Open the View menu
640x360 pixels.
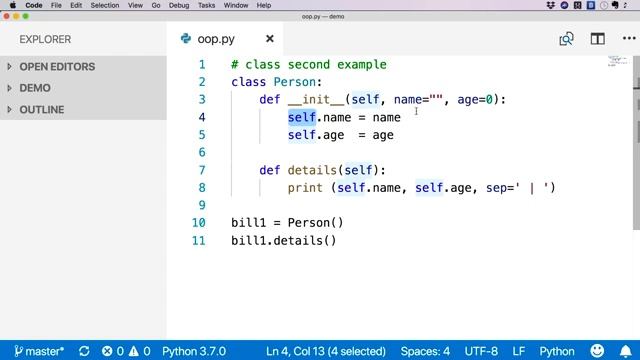[x=135, y=5]
